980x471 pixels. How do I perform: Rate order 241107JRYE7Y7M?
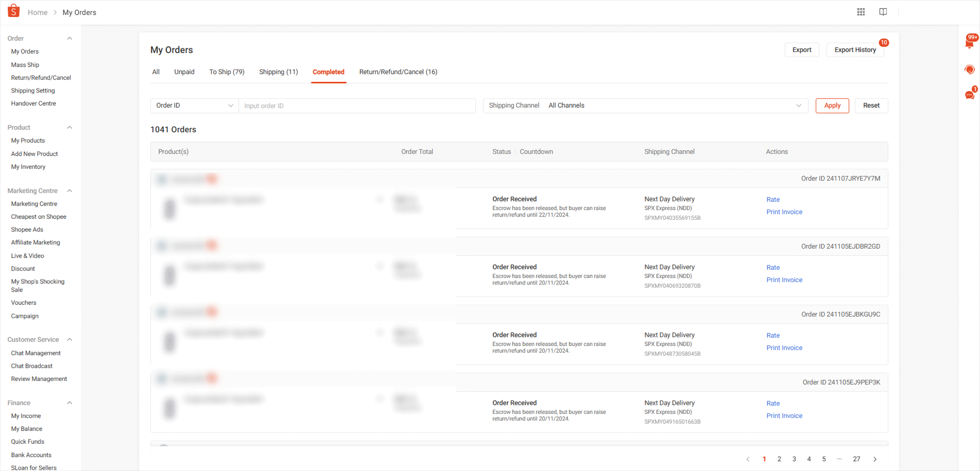(x=773, y=199)
